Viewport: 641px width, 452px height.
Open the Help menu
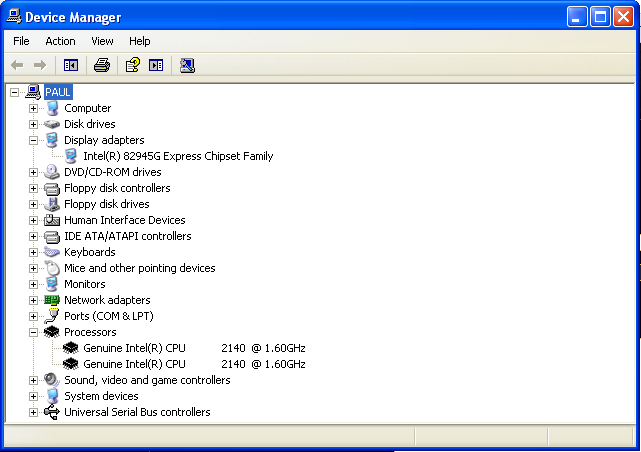pos(140,41)
